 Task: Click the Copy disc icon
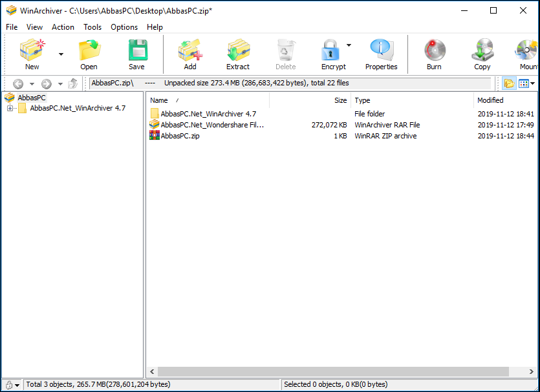(482, 50)
